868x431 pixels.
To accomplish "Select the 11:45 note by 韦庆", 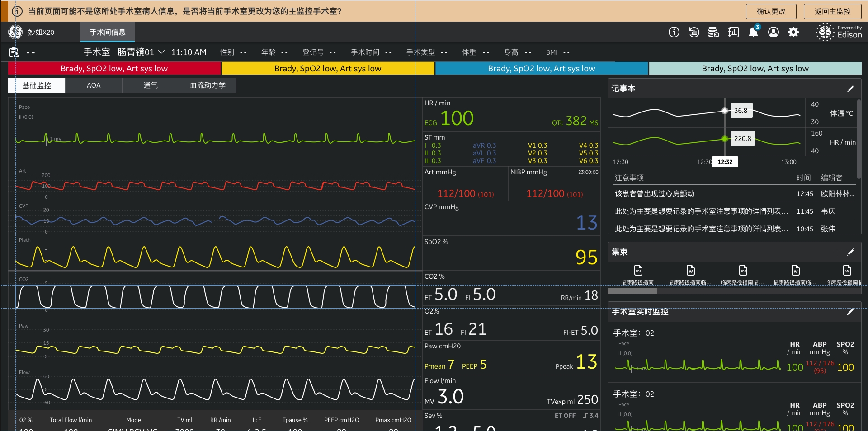I will point(734,211).
